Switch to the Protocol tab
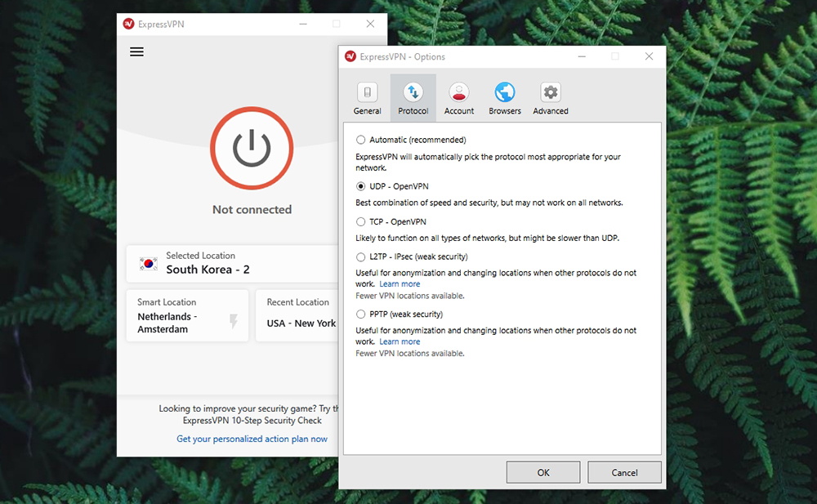 (x=413, y=98)
